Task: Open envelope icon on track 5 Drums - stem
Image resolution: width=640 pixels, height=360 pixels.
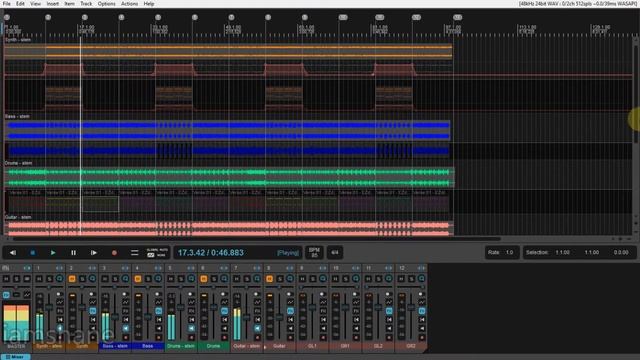Action: click(191, 302)
